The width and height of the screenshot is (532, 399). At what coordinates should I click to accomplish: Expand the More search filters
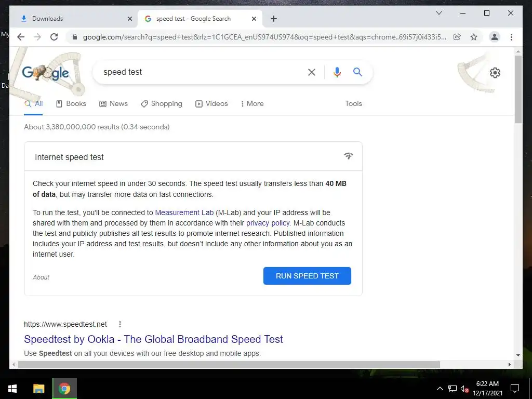252,103
